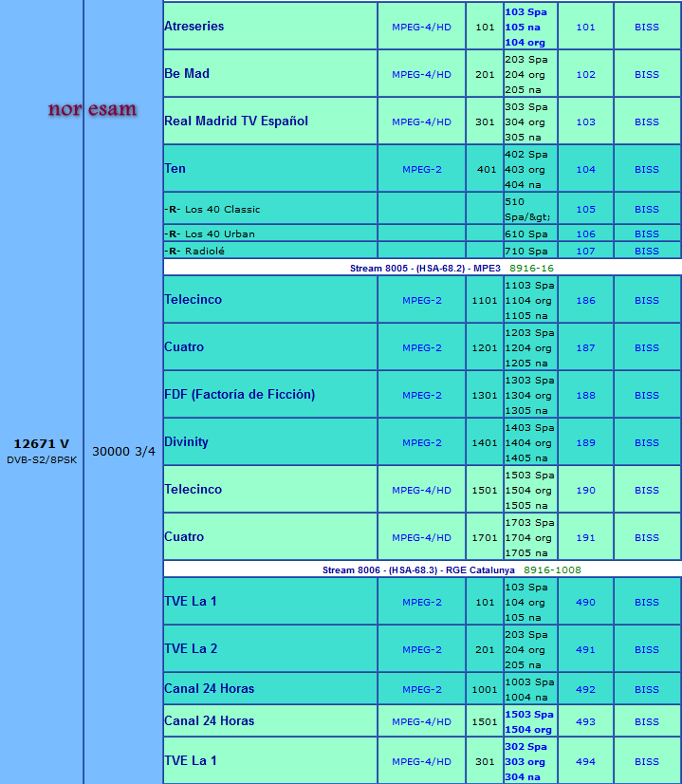Click SID 190 in Telecinco HD row

tap(585, 491)
